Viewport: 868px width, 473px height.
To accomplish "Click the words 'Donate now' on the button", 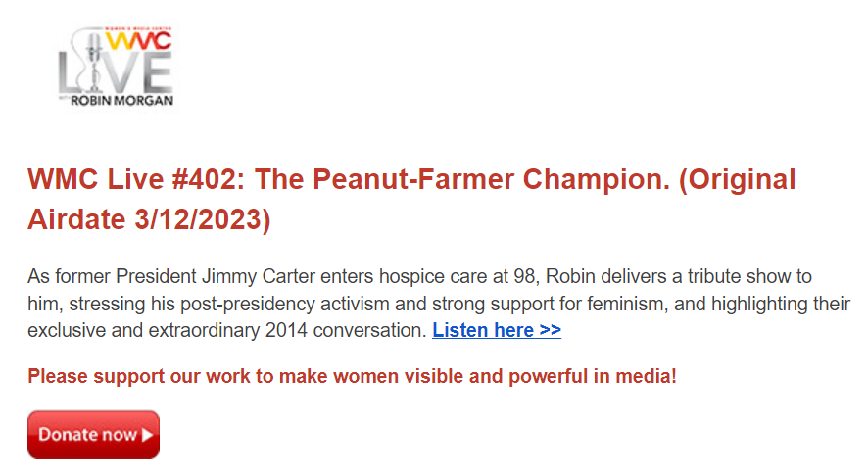I will pos(87,435).
